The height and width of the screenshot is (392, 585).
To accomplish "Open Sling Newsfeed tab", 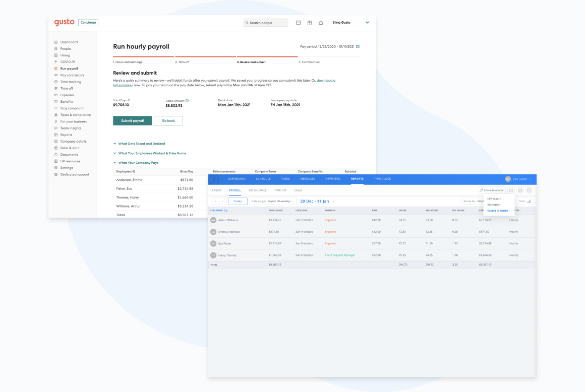I will [333, 179].
